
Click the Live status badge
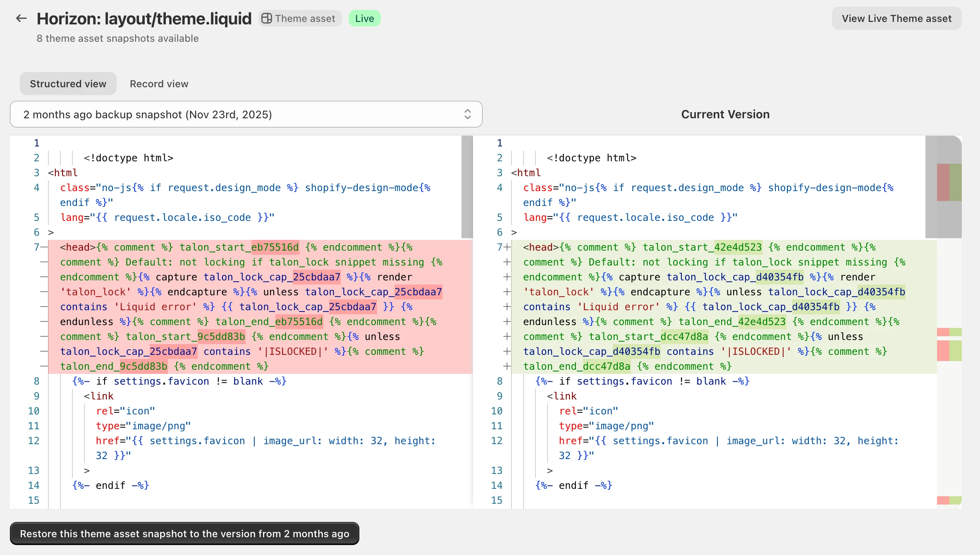click(x=364, y=19)
